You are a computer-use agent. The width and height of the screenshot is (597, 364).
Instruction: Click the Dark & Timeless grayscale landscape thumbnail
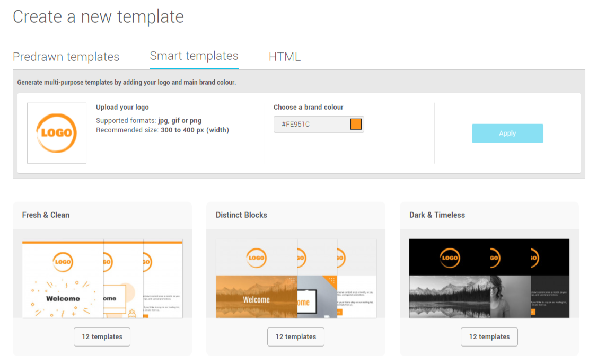click(450, 297)
